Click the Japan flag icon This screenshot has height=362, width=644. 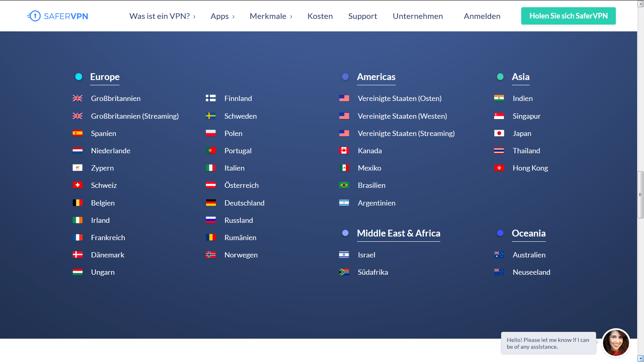499,133
